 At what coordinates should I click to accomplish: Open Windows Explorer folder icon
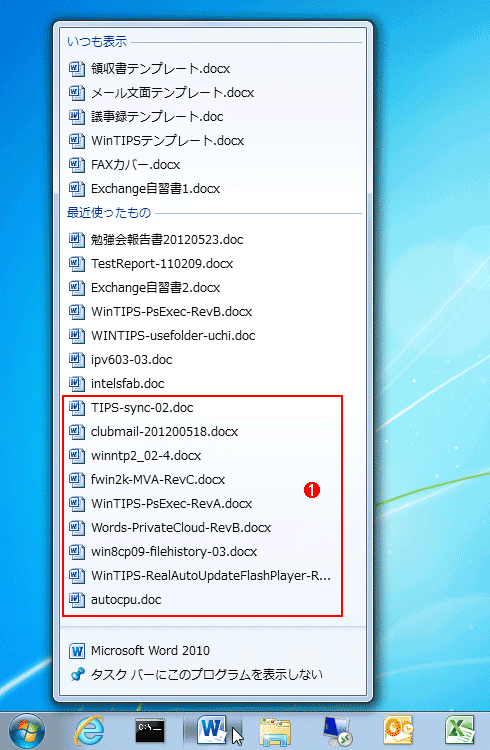point(275,732)
